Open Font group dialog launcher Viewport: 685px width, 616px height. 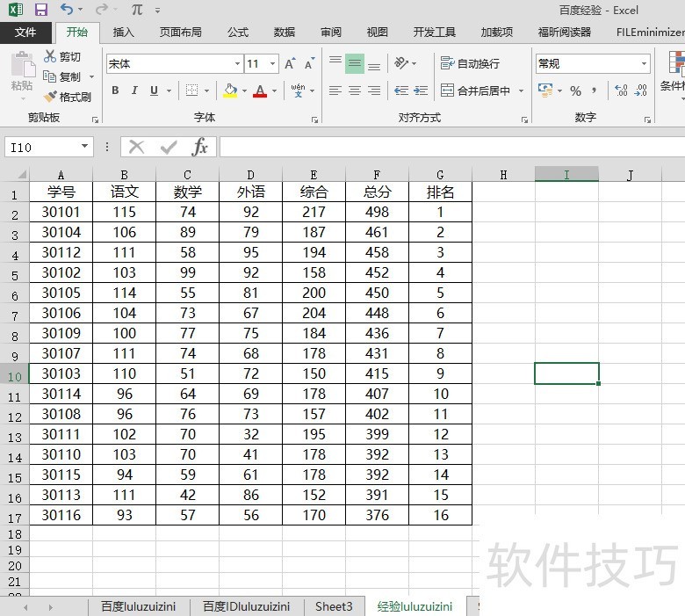(314, 120)
